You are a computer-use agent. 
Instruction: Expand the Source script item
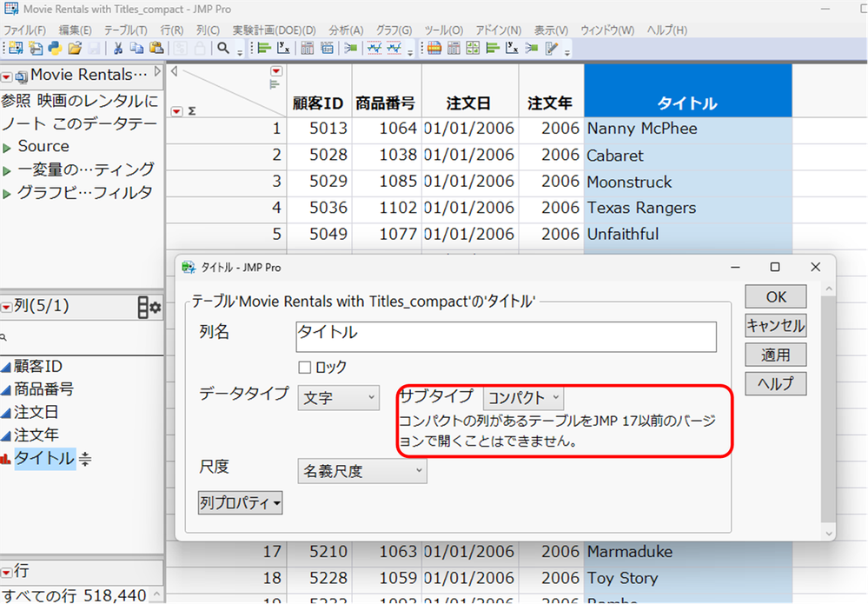click(x=7, y=148)
